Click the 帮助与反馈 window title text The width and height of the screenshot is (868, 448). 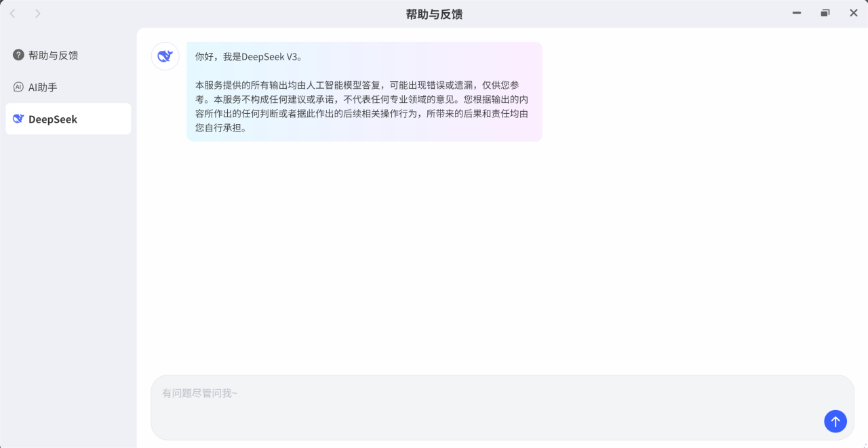pos(434,14)
